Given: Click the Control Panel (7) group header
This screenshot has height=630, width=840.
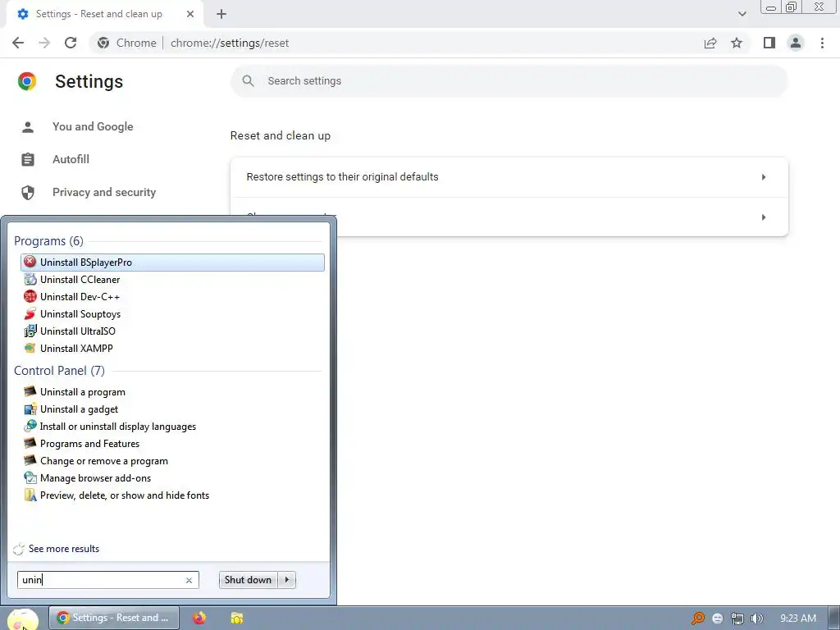Looking at the screenshot, I should 59,371.
